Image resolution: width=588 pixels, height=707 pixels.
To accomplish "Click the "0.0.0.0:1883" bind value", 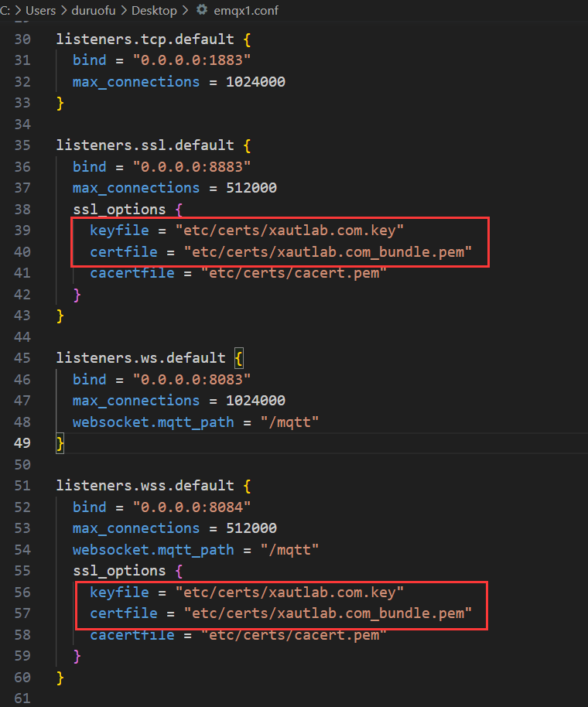I will click(x=191, y=60).
